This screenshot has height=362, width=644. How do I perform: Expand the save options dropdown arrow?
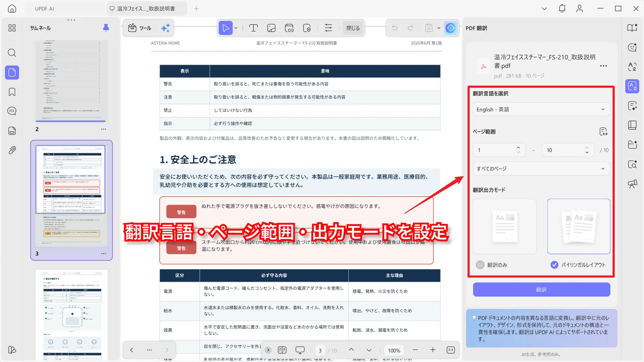tap(439, 28)
